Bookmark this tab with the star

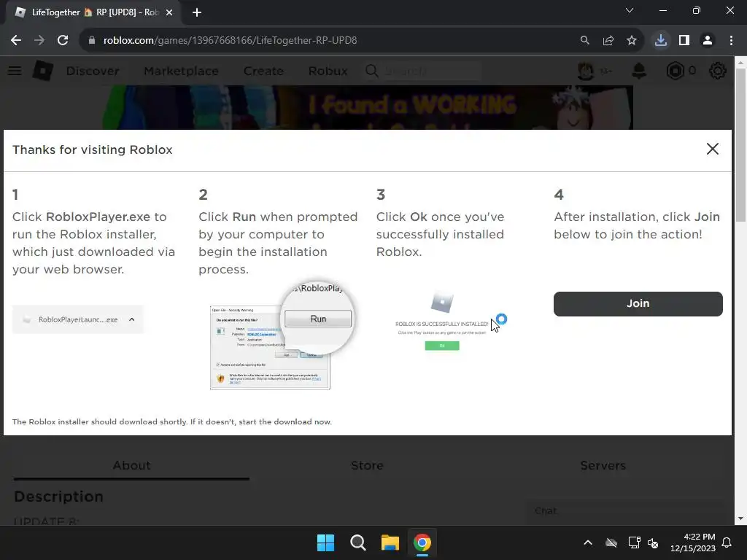coord(632,41)
